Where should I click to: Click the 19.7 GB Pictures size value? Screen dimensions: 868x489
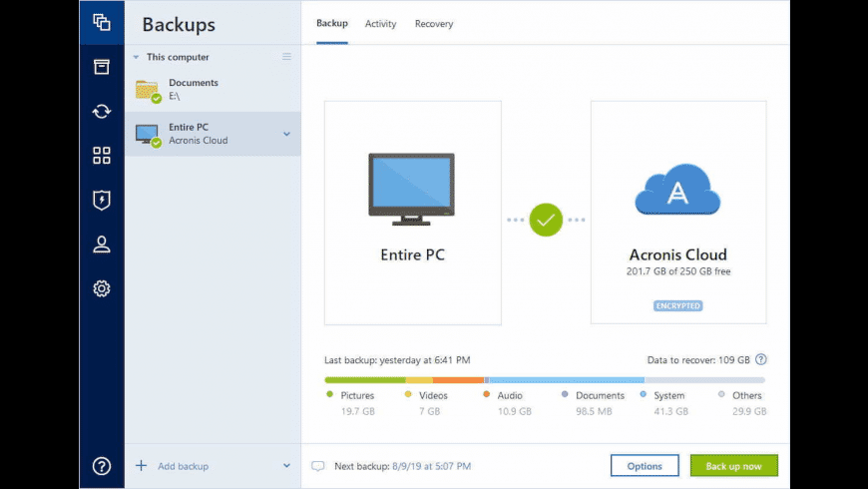point(358,411)
